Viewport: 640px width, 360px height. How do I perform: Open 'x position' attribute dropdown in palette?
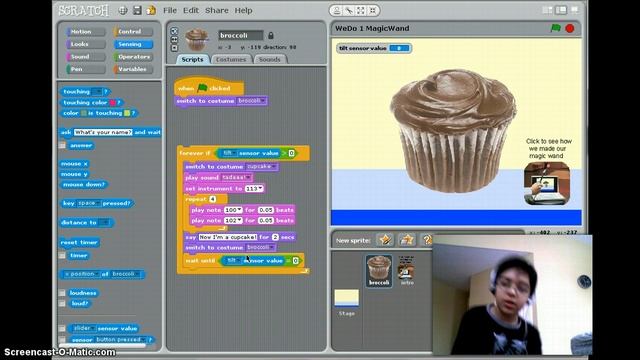coord(81,274)
